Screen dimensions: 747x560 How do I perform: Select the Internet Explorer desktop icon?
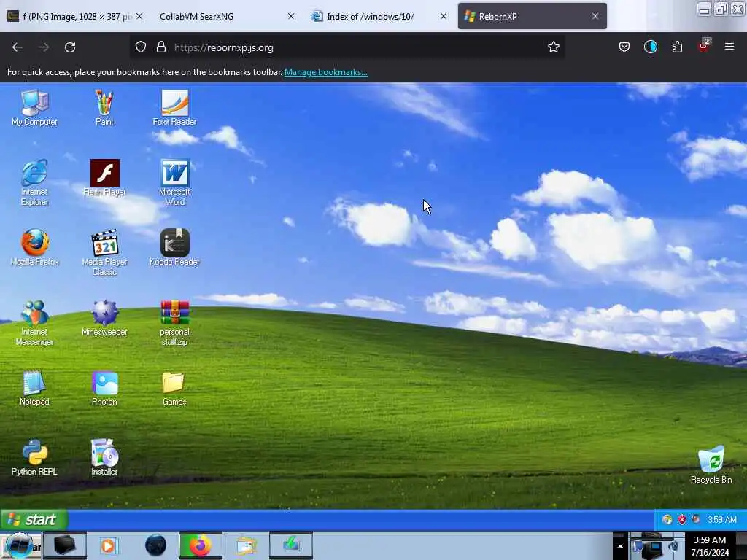(x=34, y=183)
